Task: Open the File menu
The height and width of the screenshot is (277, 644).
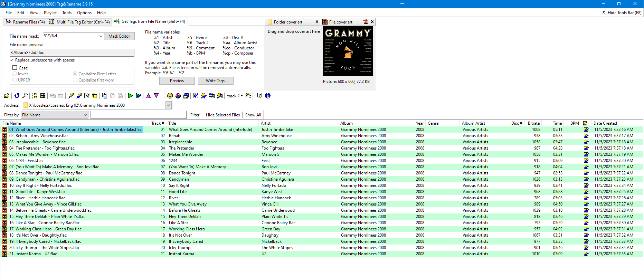Action: (9, 13)
